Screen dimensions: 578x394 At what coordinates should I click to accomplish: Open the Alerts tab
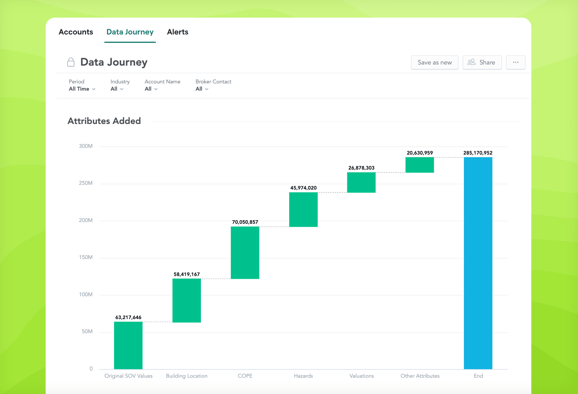[178, 32]
